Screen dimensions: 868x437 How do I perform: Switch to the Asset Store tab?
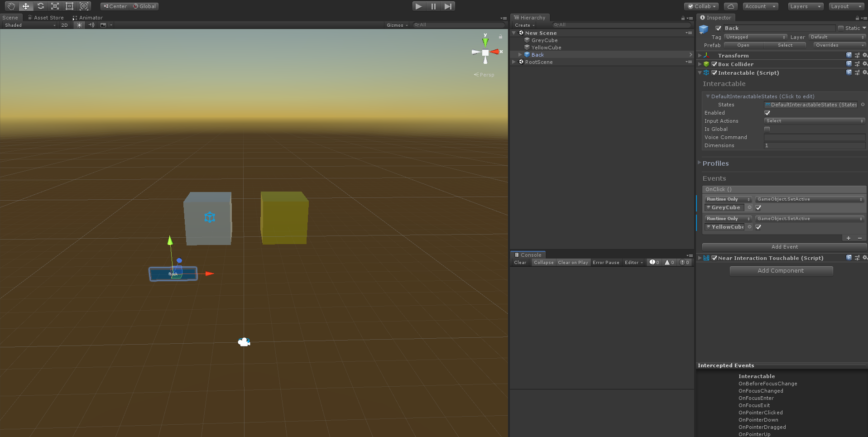point(46,17)
